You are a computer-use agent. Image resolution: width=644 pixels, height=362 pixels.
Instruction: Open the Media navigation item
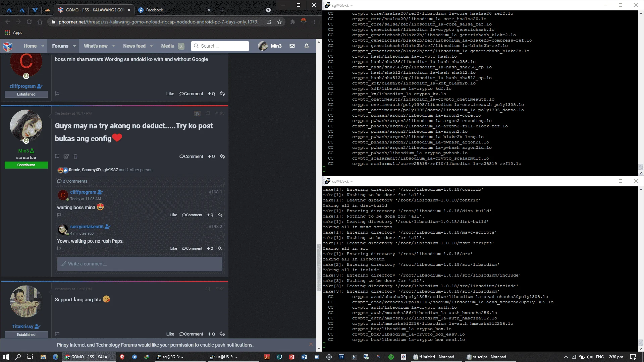pos(167,46)
